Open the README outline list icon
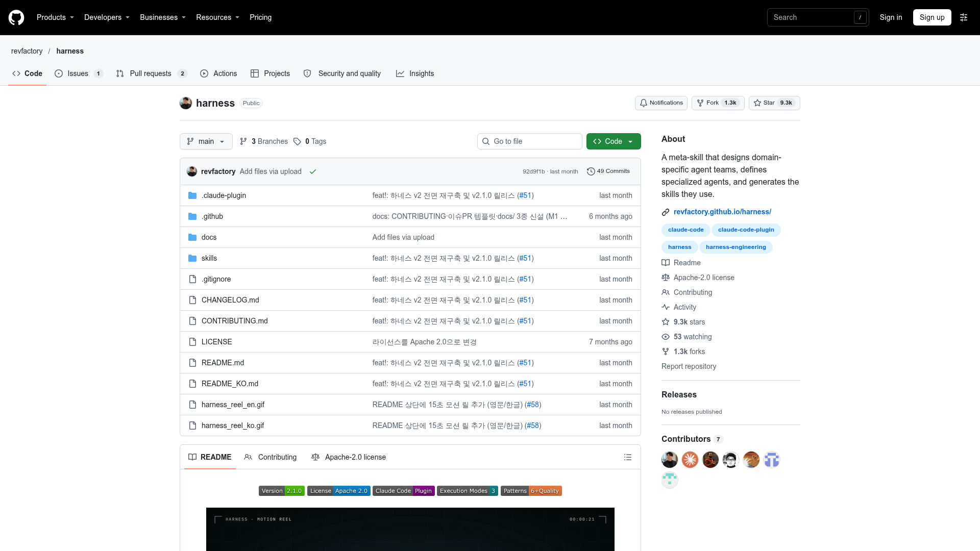 [x=628, y=457]
